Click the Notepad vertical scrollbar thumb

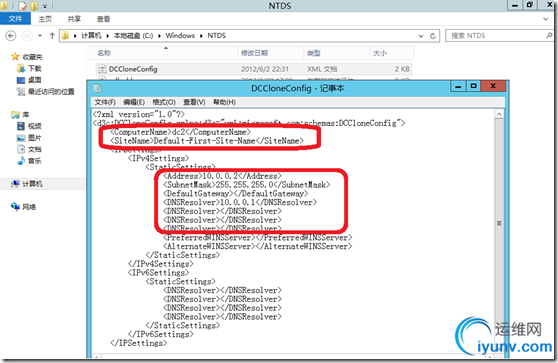499,223
